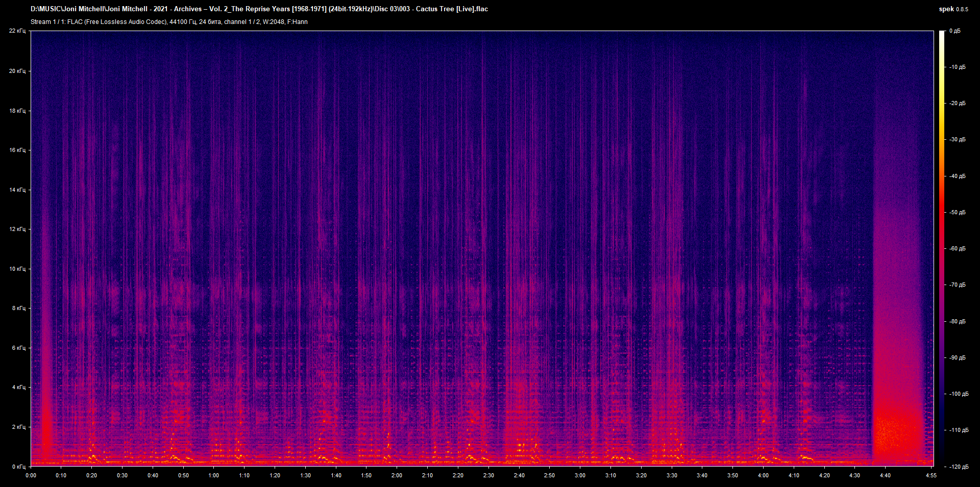This screenshot has height=487, width=980.
Task: Click the Disc 03 portion of the path
Action: (385, 9)
